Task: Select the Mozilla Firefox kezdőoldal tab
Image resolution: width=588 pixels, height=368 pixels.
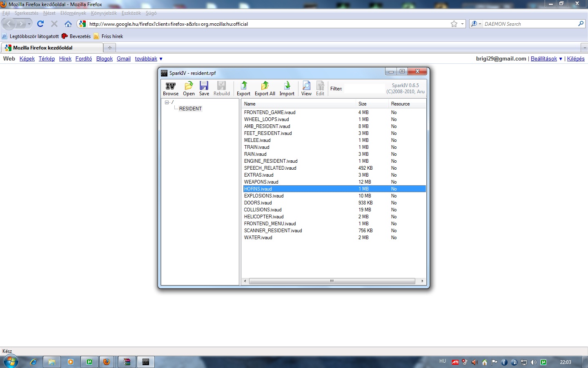Action: tap(51, 47)
